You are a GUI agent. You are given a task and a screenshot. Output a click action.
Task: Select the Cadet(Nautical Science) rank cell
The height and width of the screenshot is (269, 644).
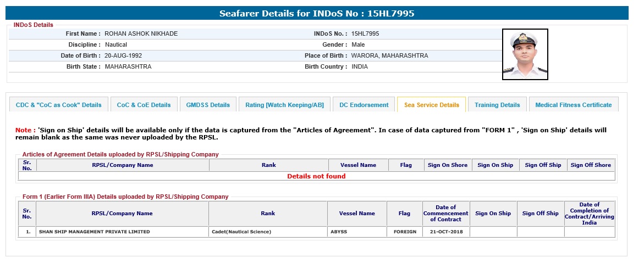[241, 232]
